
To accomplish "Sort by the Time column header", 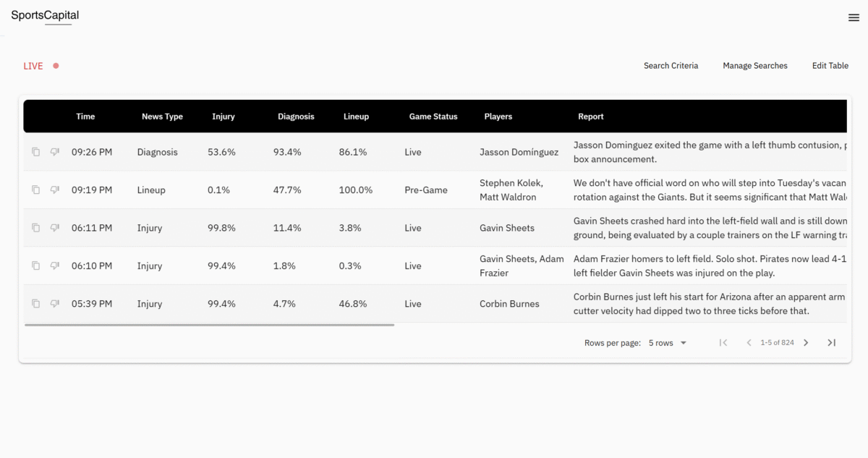I will [85, 116].
